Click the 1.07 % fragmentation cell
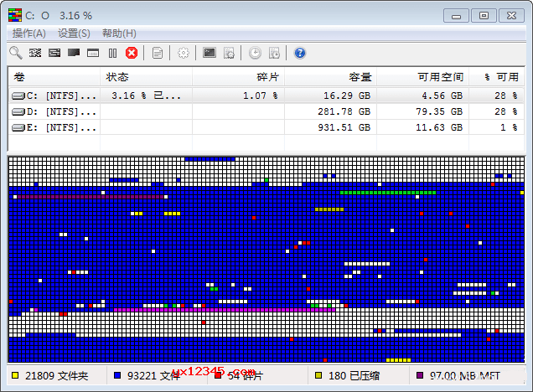Screen dimensions: 533x392 (238, 95)
